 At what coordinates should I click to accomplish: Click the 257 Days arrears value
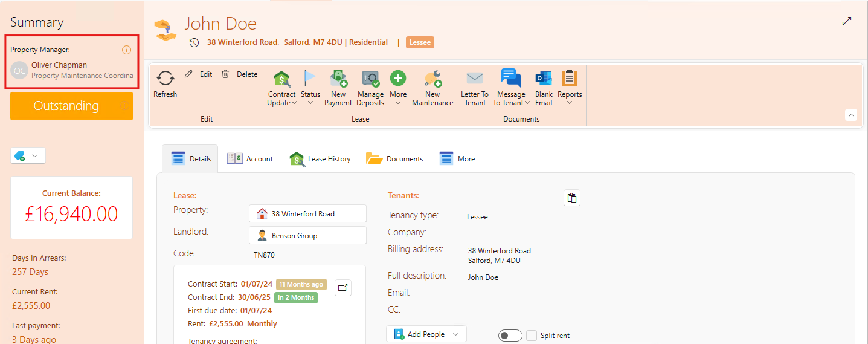30,272
